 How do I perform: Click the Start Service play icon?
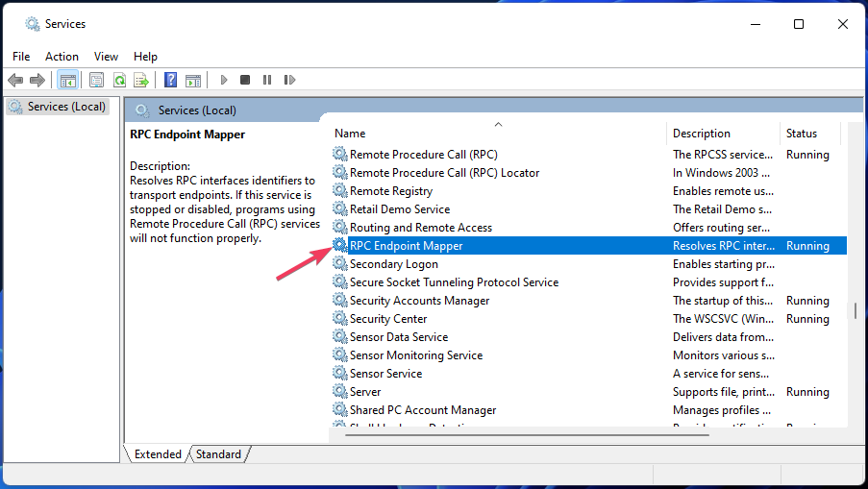coord(224,80)
